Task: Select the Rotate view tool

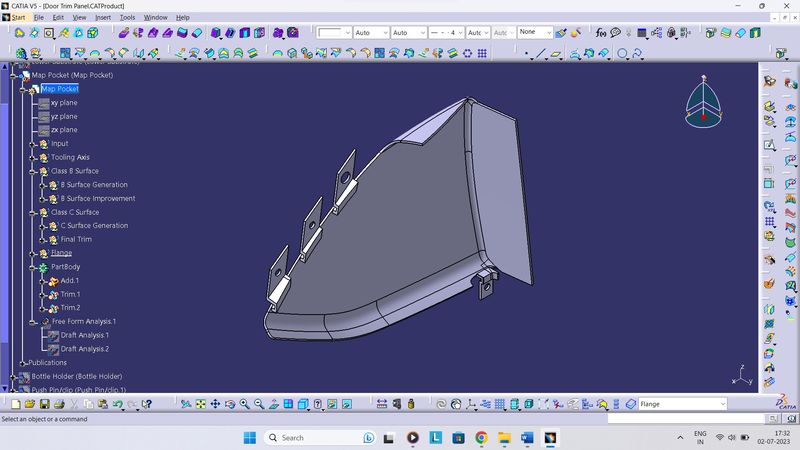Action: [230, 404]
